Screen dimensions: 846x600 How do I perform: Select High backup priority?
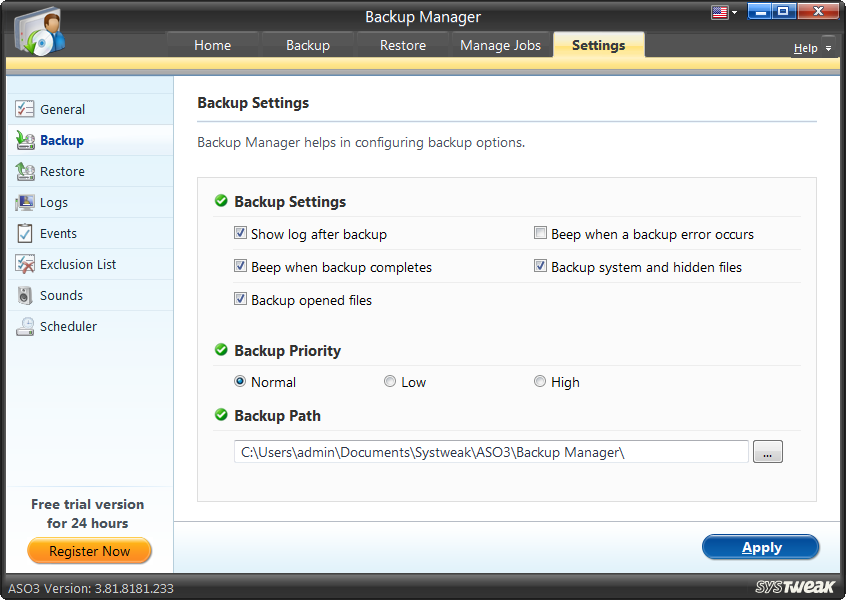tap(540, 381)
